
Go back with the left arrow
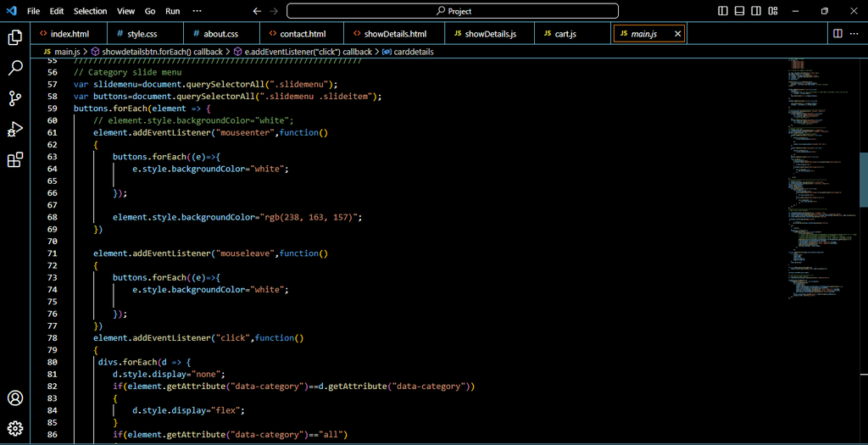(x=256, y=11)
